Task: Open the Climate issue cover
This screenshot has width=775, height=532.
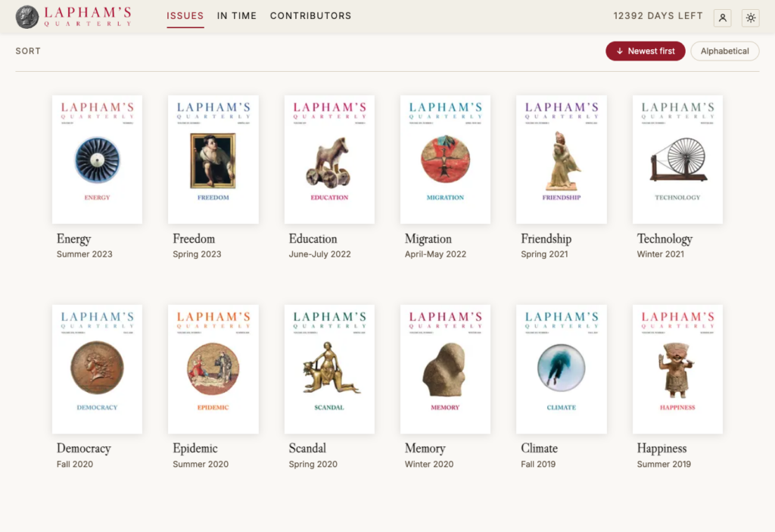Action: click(x=562, y=369)
